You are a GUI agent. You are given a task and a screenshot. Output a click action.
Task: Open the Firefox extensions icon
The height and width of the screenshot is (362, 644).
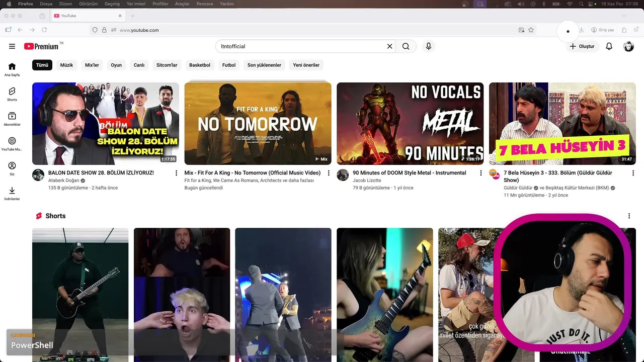[x=624, y=30]
